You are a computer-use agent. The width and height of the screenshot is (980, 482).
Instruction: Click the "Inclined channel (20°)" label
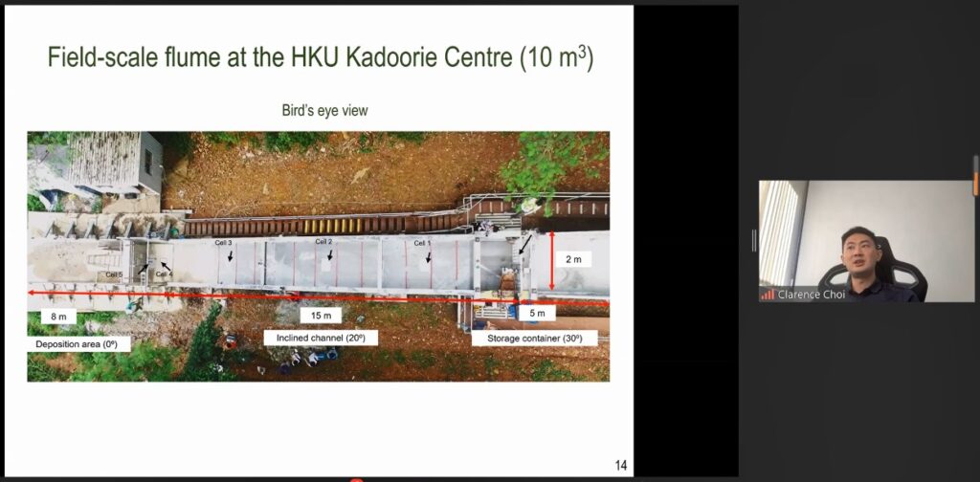(x=321, y=339)
